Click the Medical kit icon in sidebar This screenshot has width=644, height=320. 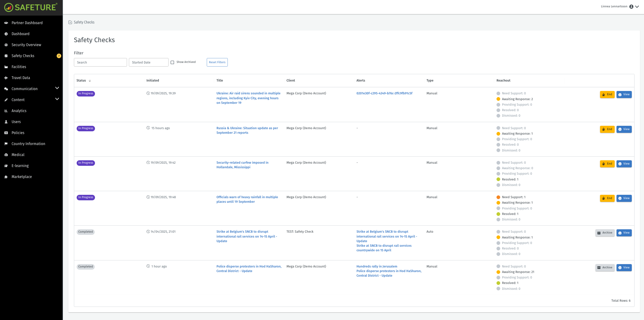pyautogui.click(x=6, y=155)
